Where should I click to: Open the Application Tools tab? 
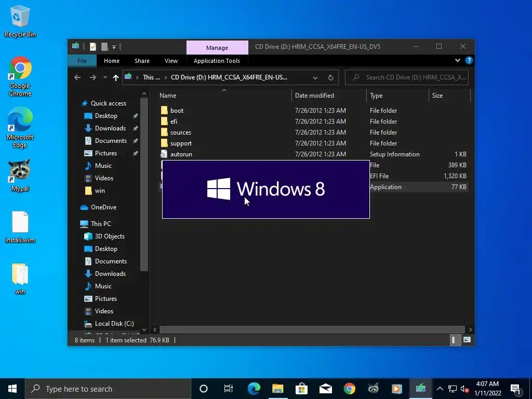(x=217, y=61)
